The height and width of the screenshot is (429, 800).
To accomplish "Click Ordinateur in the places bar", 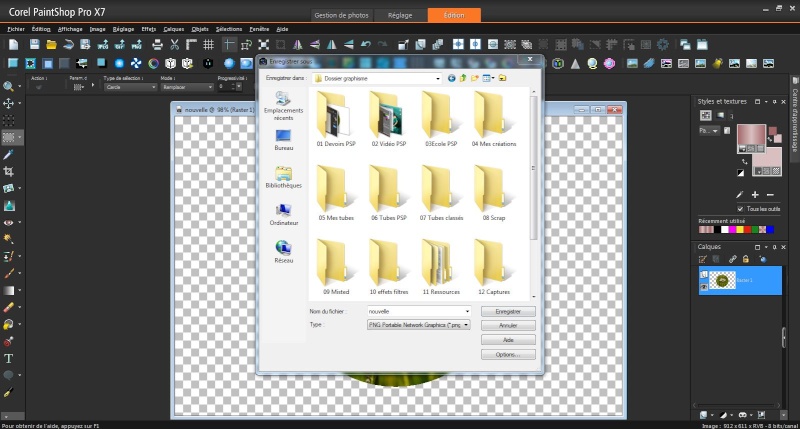I will coord(284,214).
